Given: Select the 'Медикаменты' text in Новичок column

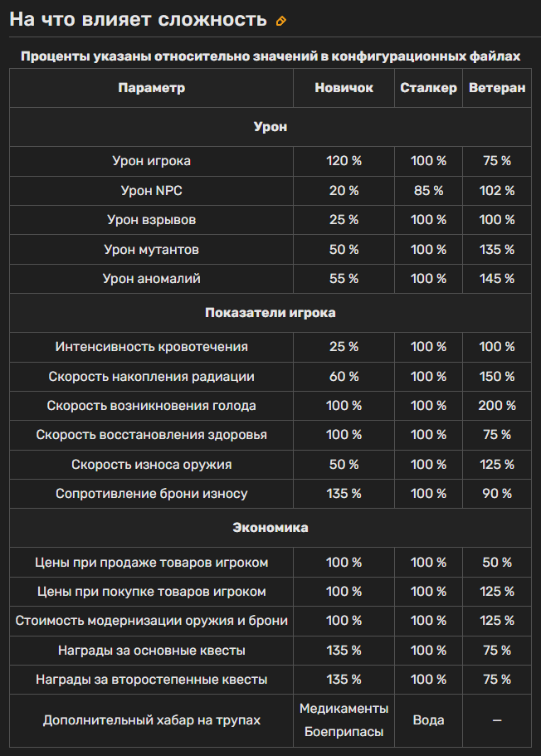Looking at the screenshot, I should point(344,709).
